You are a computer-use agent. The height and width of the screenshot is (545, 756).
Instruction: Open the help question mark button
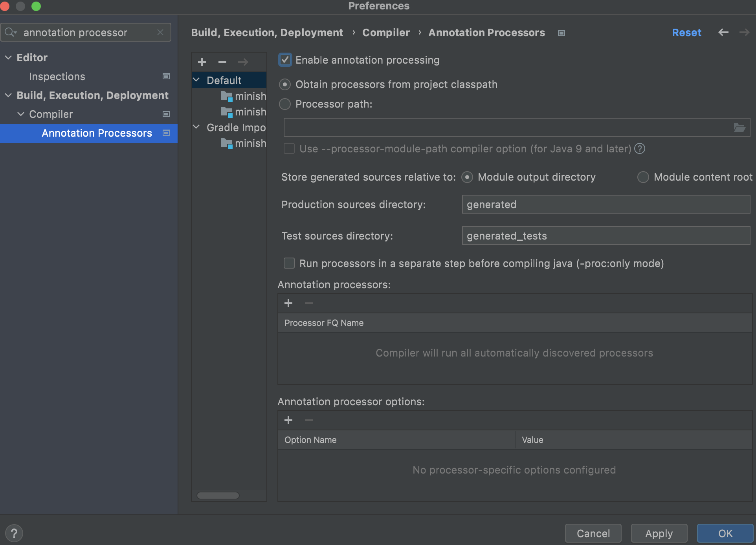coord(14,533)
